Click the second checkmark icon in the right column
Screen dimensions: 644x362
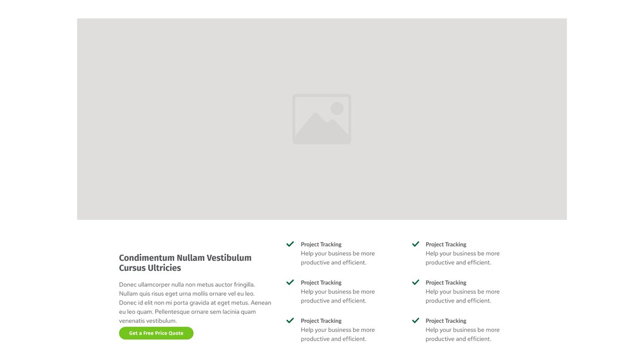tap(415, 282)
